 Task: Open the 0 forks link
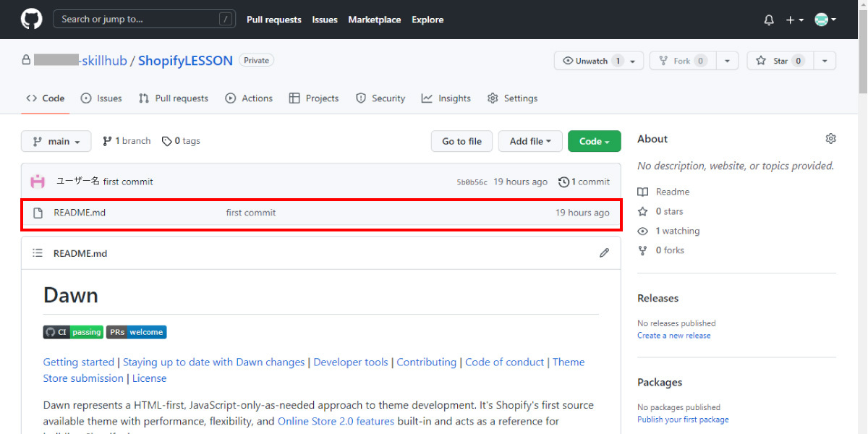click(661, 250)
